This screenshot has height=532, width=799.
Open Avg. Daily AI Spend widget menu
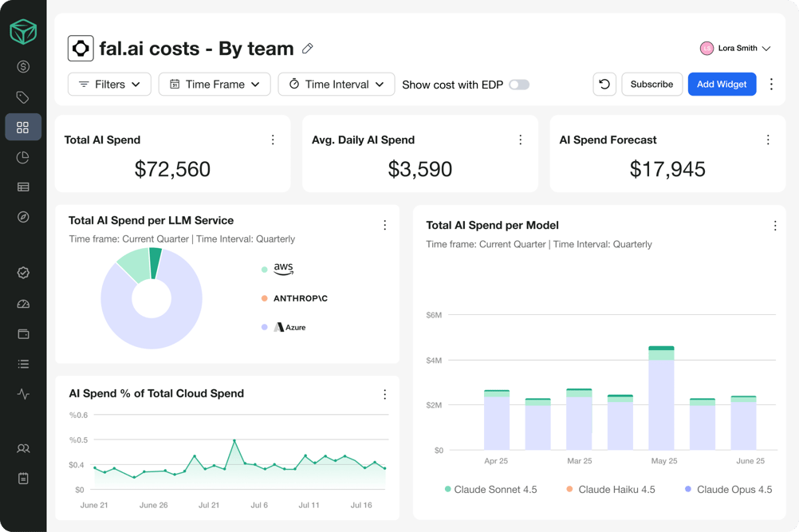coord(520,140)
